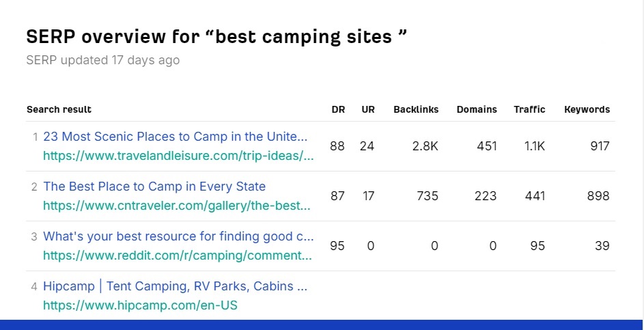Open the Reddit best resource result title

[x=178, y=236]
